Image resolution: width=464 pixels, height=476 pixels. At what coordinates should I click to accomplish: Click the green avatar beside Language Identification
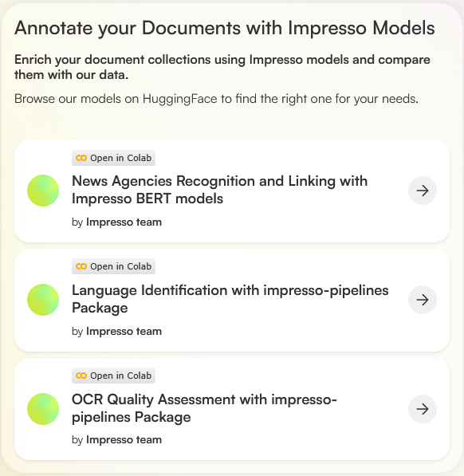point(43,300)
